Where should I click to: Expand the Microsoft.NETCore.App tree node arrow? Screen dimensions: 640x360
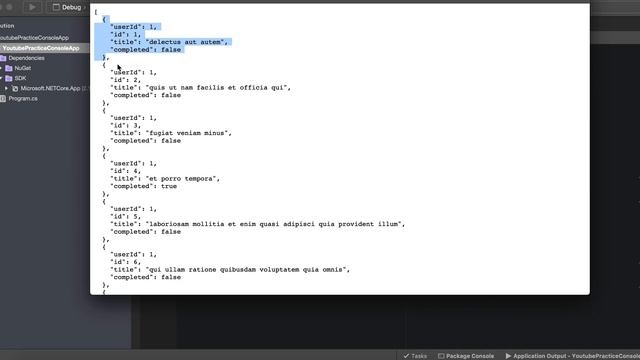[x=6, y=89]
